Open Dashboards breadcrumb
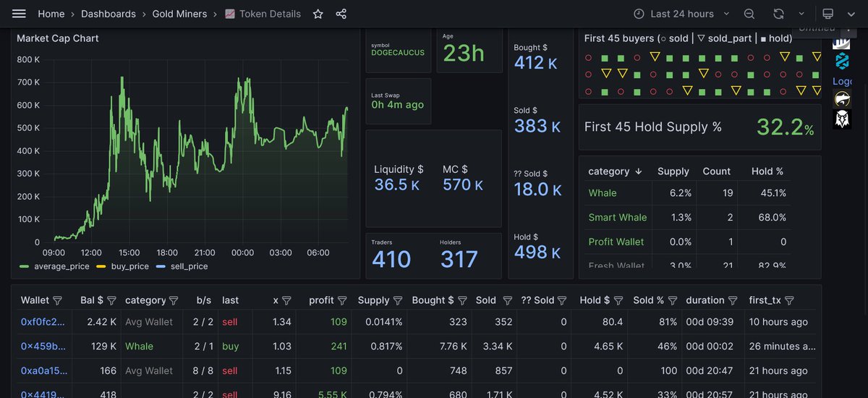 (x=109, y=14)
